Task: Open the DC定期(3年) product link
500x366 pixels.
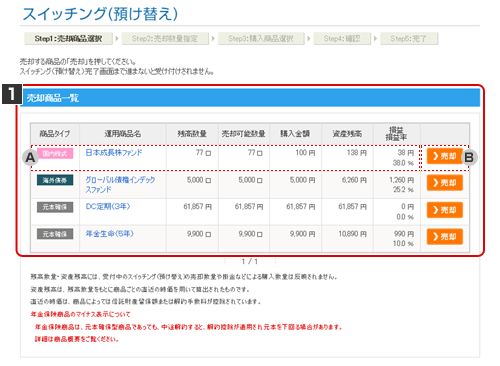Action: coord(108,207)
